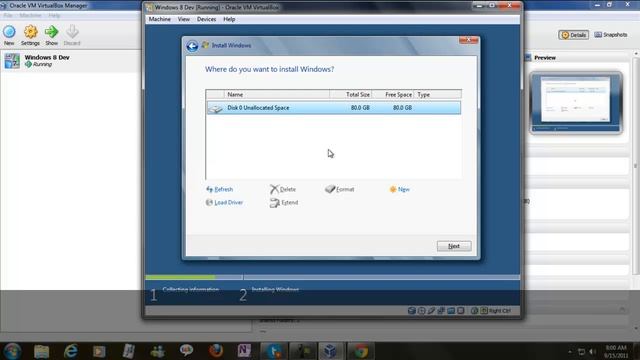
Task: Click the Free Space column header
Action: [393, 94]
